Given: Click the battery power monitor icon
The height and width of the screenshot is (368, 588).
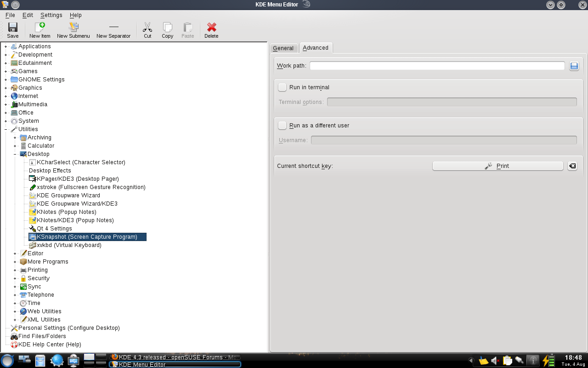Looking at the screenshot, I should click(548, 361).
